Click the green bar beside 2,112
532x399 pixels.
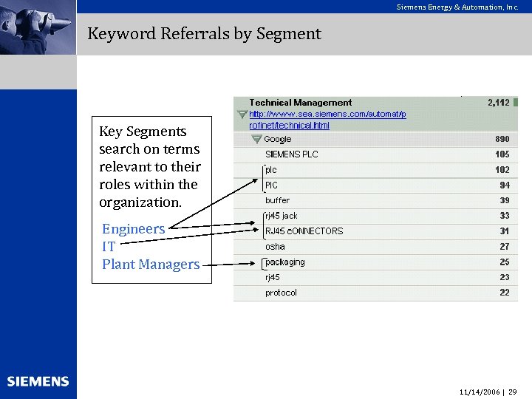tap(516, 102)
